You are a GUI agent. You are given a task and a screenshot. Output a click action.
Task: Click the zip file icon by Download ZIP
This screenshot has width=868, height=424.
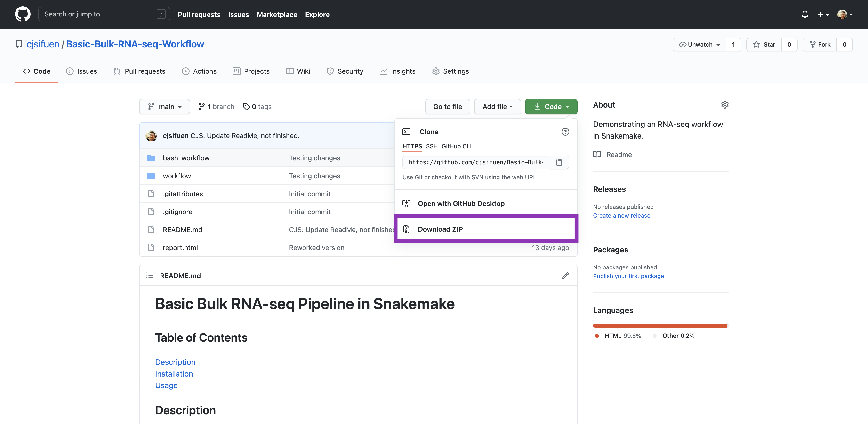(x=406, y=229)
